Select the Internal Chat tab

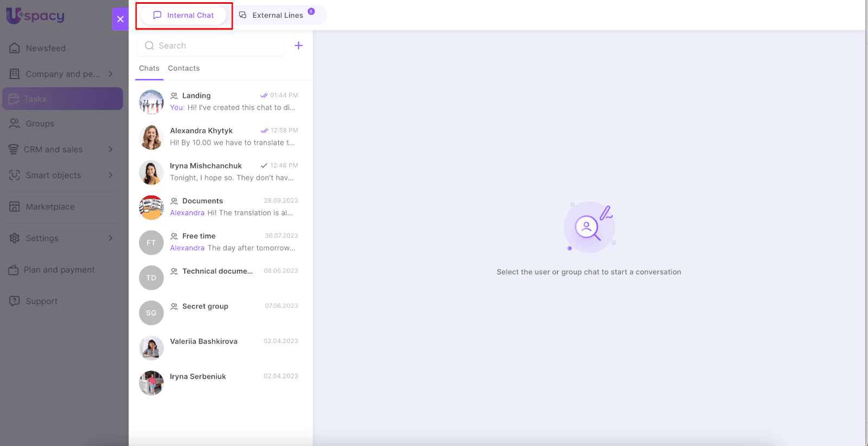[184, 15]
